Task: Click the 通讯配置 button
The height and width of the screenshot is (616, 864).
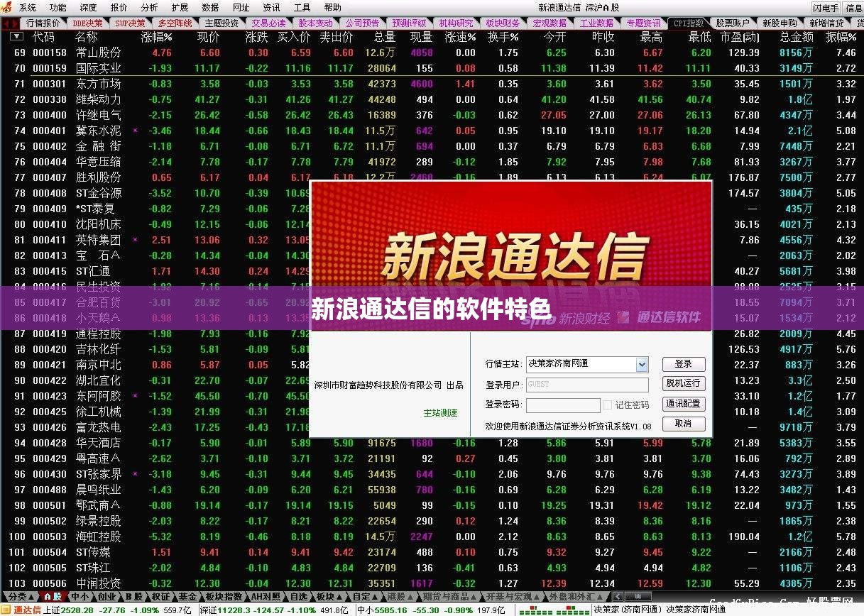Action: tap(684, 404)
